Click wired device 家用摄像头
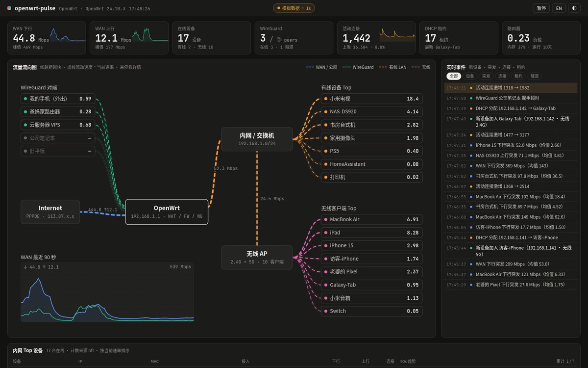The height and width of the screenshot is (368, 588). point(372,138)
